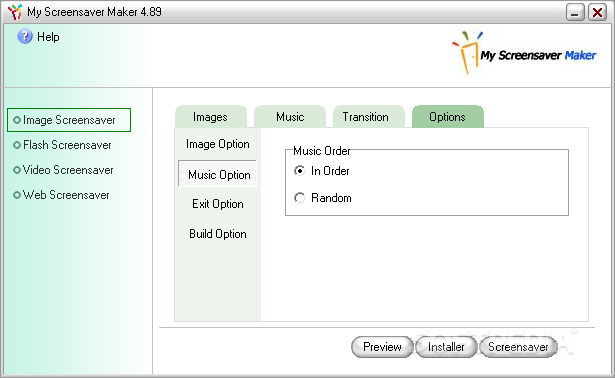The image size is (615, 378).
Task: Minimize the My Screensaver Maker window
Action: point(575,12)
